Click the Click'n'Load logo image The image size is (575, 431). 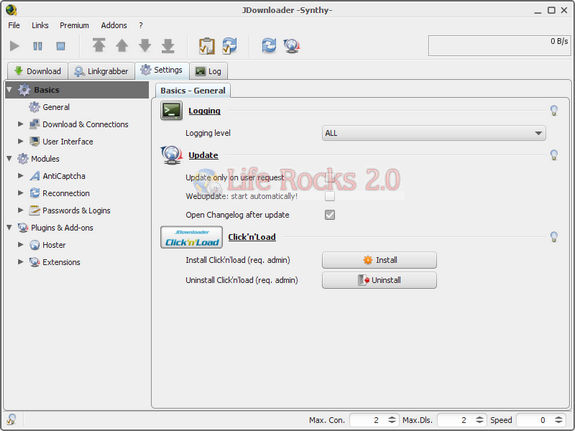(191, 237)
